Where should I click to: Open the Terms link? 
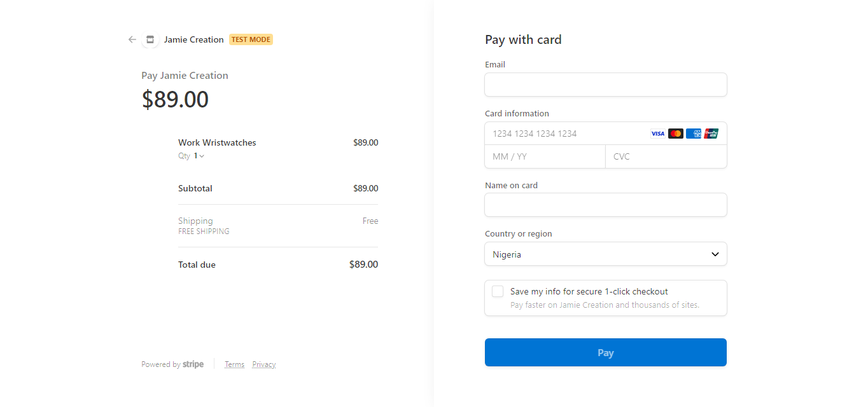click(x=234, y=364)
